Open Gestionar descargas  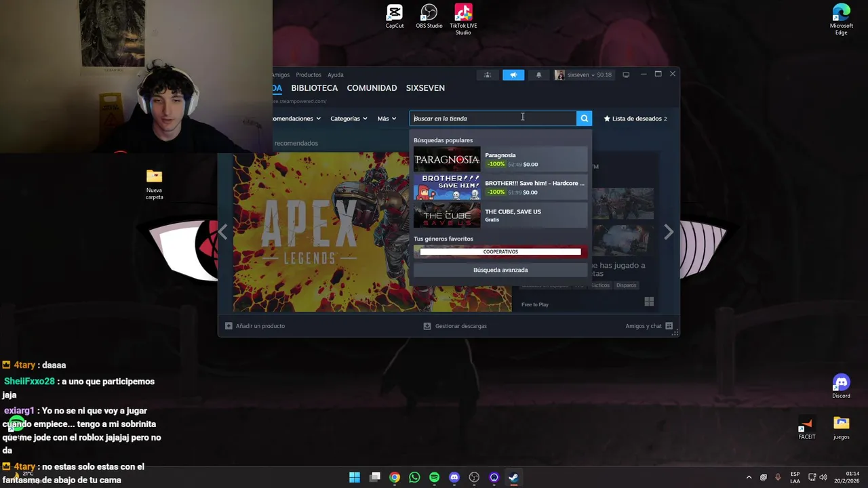(x=455, y=326)
